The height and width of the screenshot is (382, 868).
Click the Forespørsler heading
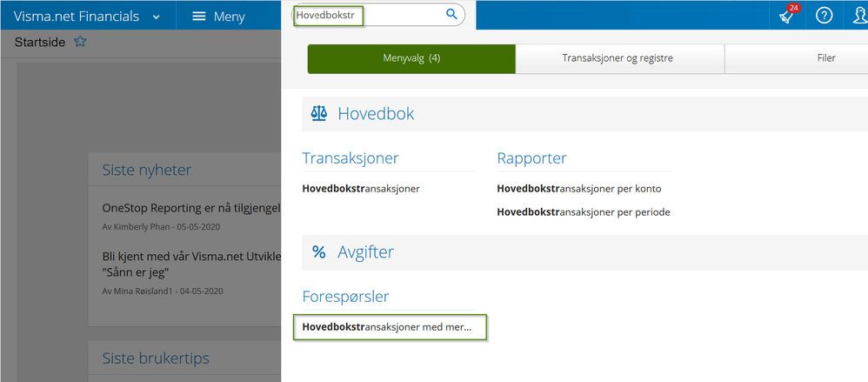[x=345, y=297]
